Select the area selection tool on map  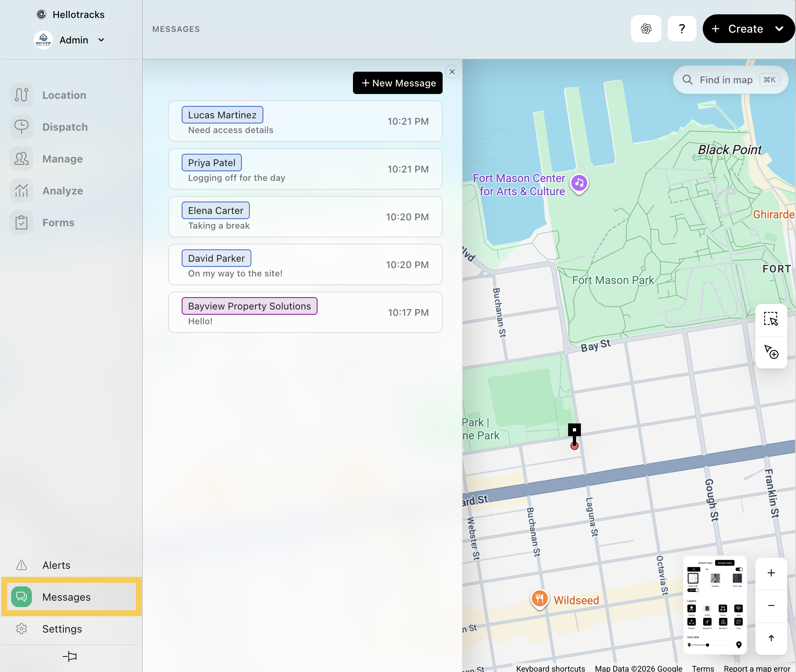(771, 319)
